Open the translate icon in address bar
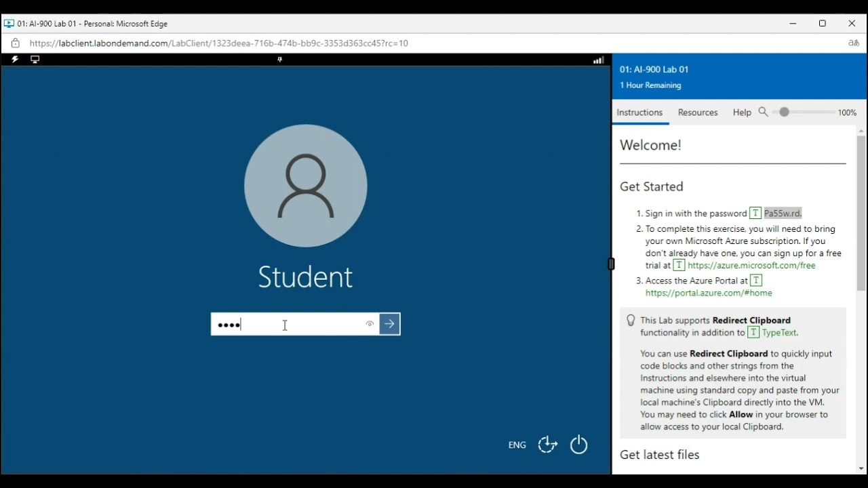The height and width of the screenshot is (488, 868). 854,43
